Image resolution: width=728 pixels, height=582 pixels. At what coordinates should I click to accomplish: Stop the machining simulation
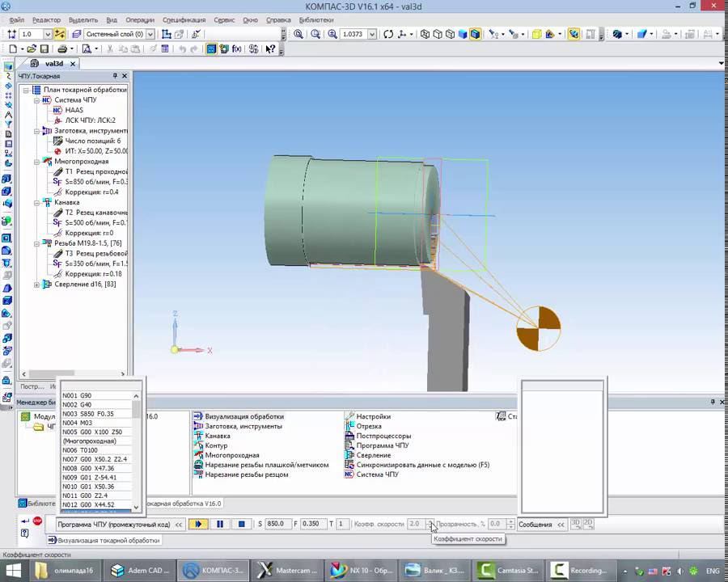click(x=241, y=524)
